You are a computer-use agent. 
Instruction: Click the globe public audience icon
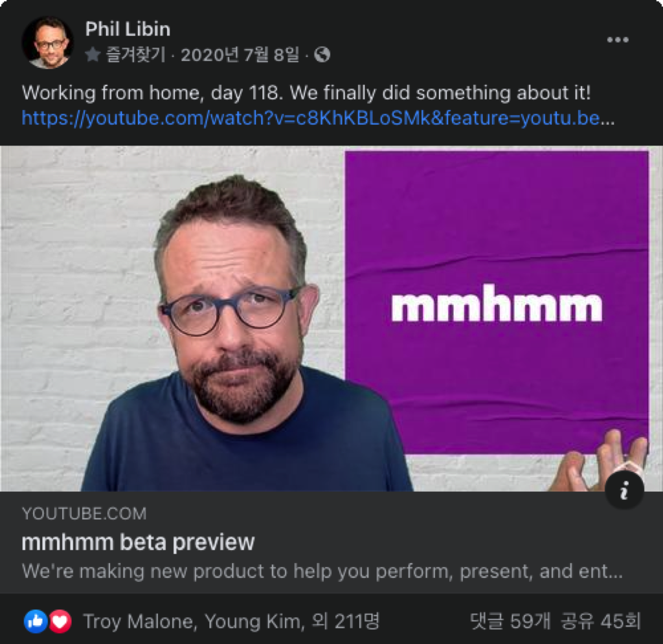(322, 54)
